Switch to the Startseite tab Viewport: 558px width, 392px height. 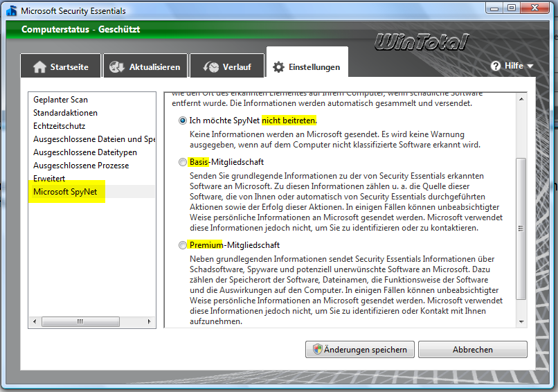pyautogui.click(x=61, y=66)
